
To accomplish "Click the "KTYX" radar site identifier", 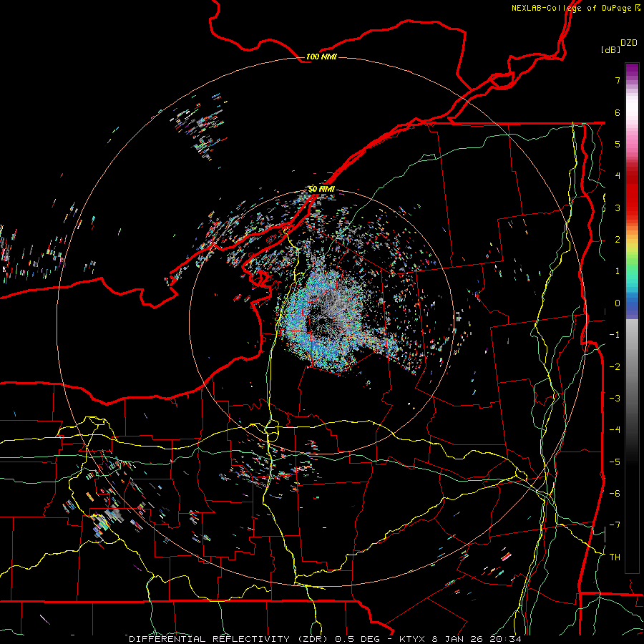I will (x=413, y=639).
